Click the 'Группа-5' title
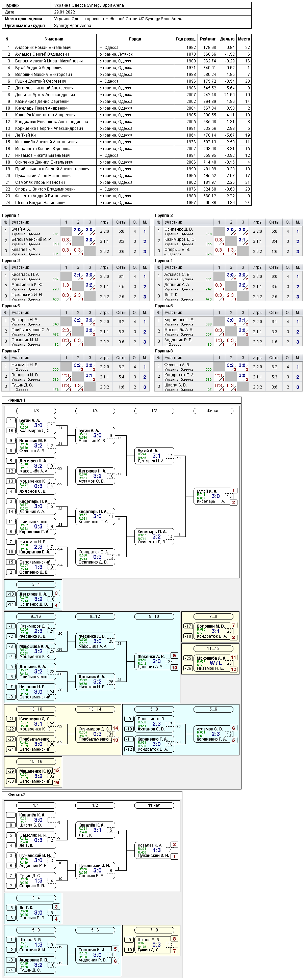Screen dimensions: 306x980 coord(11,306)
